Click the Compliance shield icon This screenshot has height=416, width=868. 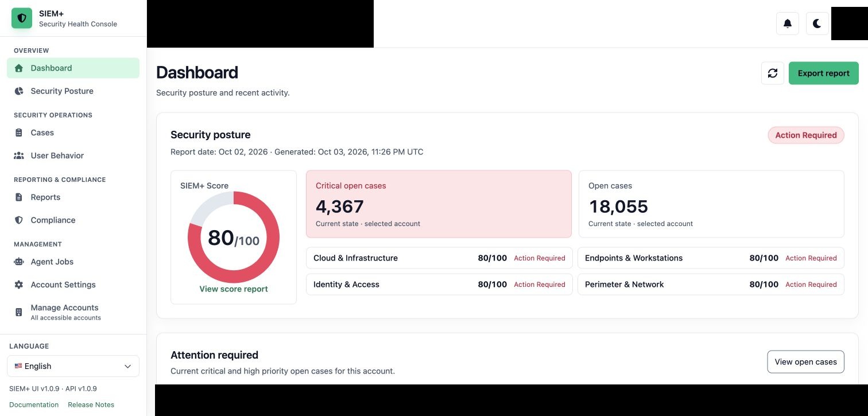pos(19,220)
